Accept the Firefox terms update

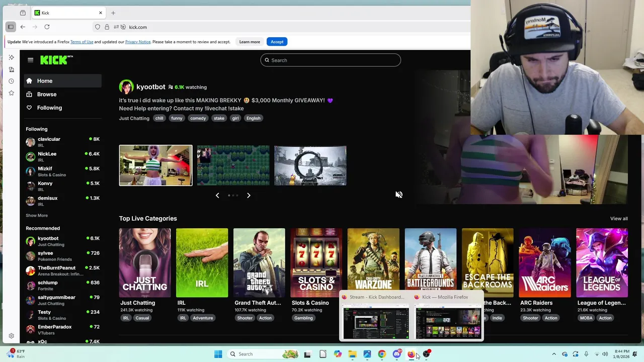277,42
